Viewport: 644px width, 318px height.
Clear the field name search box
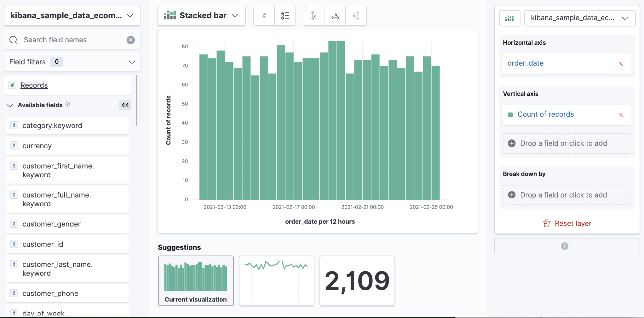pyautogui.click(x=131, y=40)
